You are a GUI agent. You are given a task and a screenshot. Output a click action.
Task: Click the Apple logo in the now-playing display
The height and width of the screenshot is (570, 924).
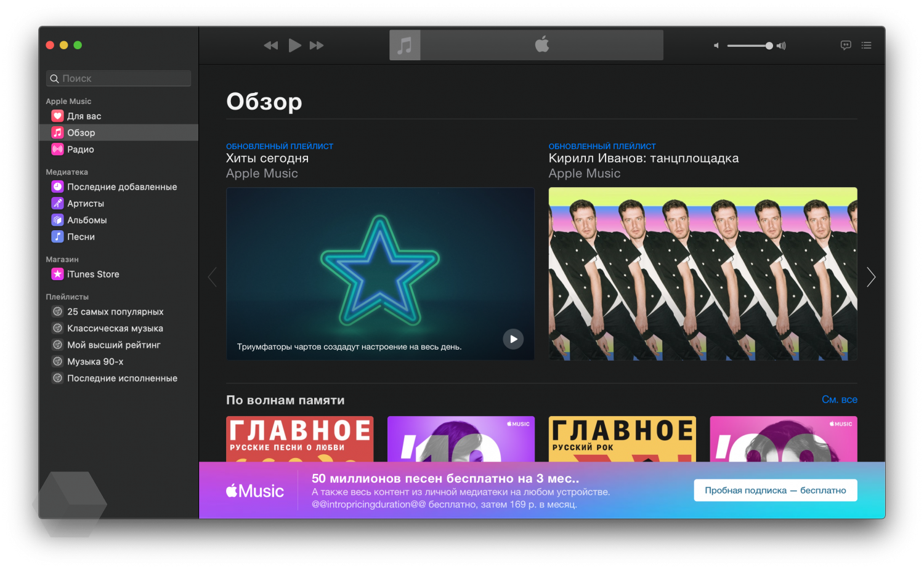point(542,44)
